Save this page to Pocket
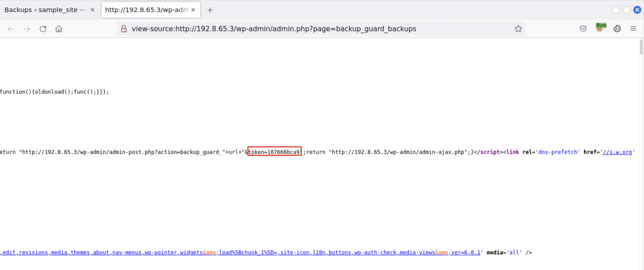 pos(583,29)
